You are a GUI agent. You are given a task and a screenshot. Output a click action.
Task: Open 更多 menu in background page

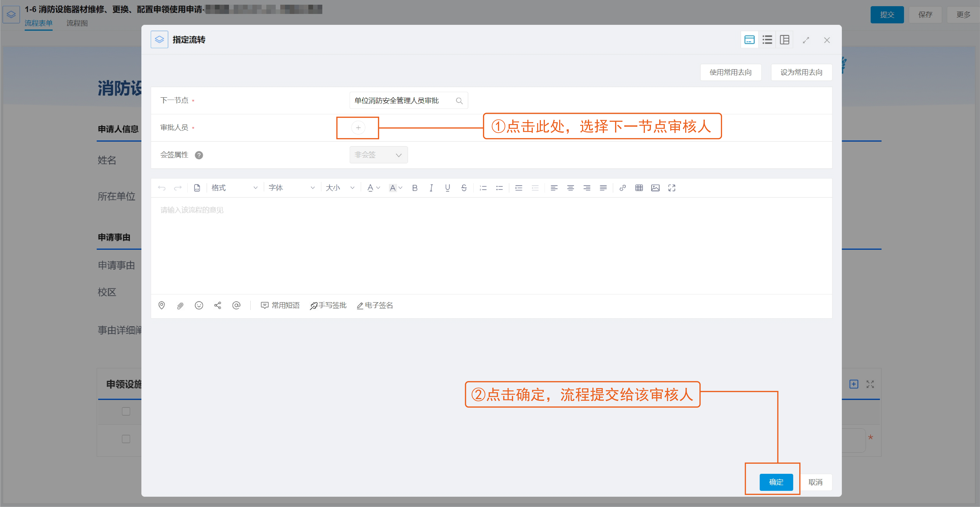pos(963,15)
